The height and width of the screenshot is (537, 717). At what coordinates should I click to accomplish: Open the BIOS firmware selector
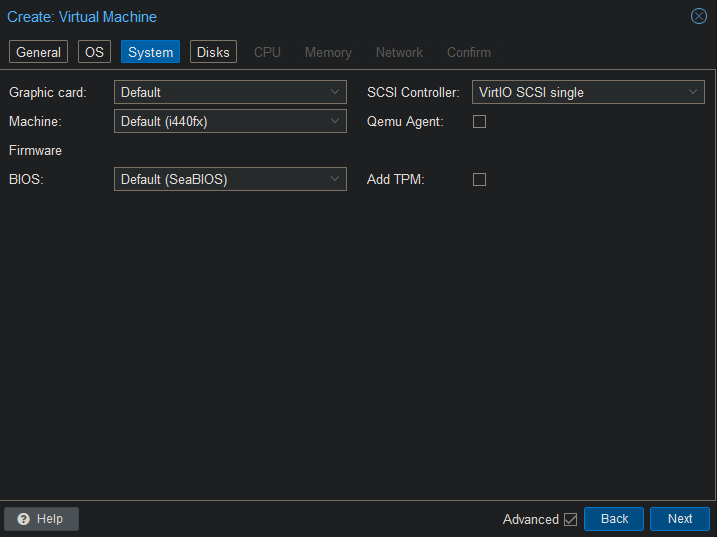(230, 180)
